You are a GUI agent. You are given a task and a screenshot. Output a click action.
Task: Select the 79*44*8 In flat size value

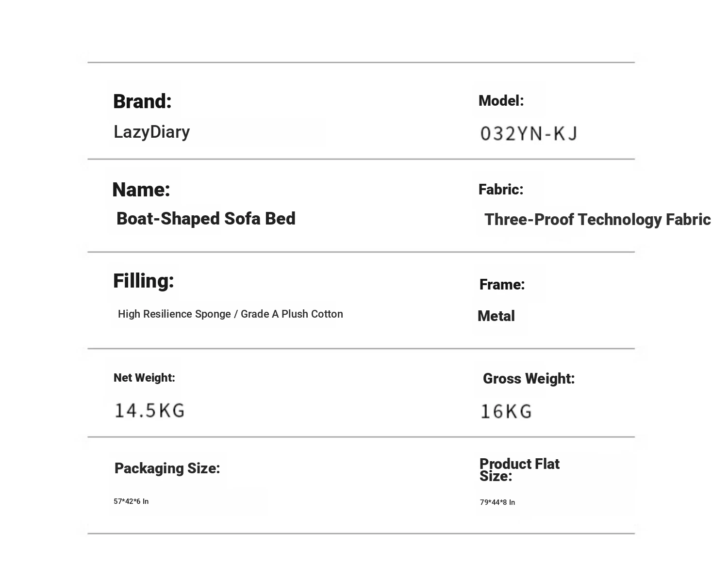click(x=497, y=502)
